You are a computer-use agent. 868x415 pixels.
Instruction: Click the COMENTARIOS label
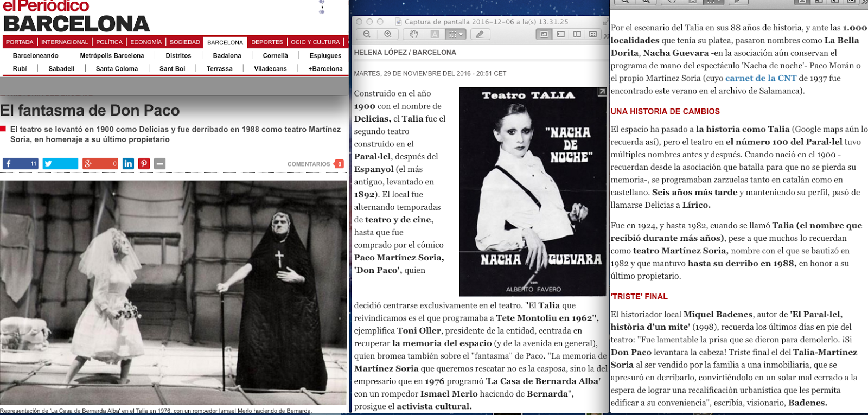[x=309, y=164]
